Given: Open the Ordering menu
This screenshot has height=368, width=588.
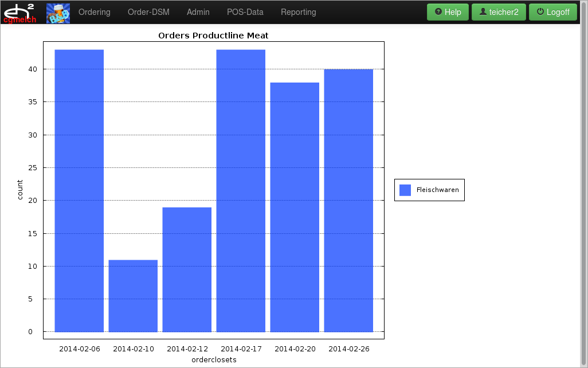Looking at the screenshot, I should pos(94,12).
